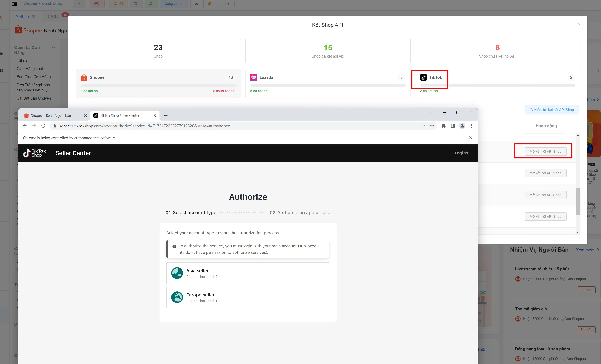
Task: Click Kiểm tra kết nối API Shop
Action: (552, 110)
